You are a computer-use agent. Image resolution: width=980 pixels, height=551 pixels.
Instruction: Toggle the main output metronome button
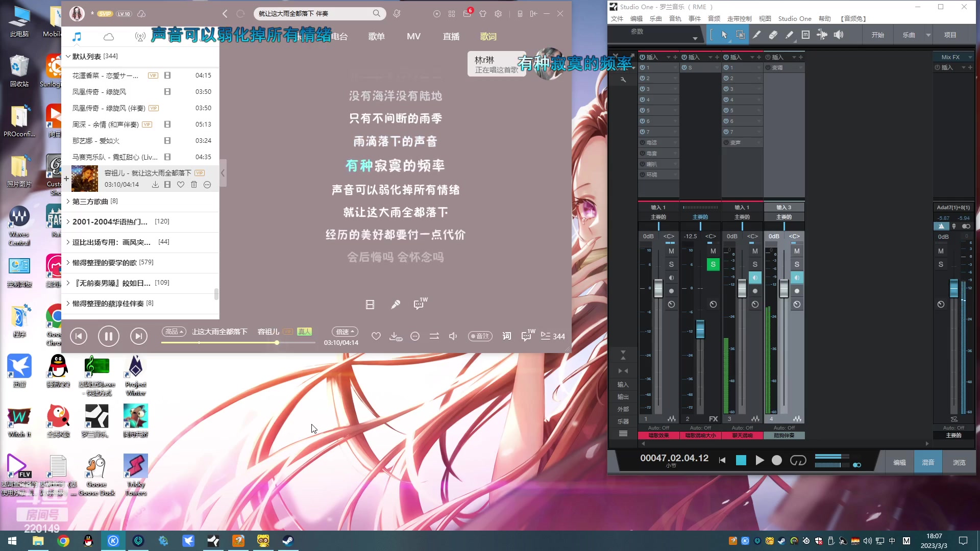click(x=941, y=226)
